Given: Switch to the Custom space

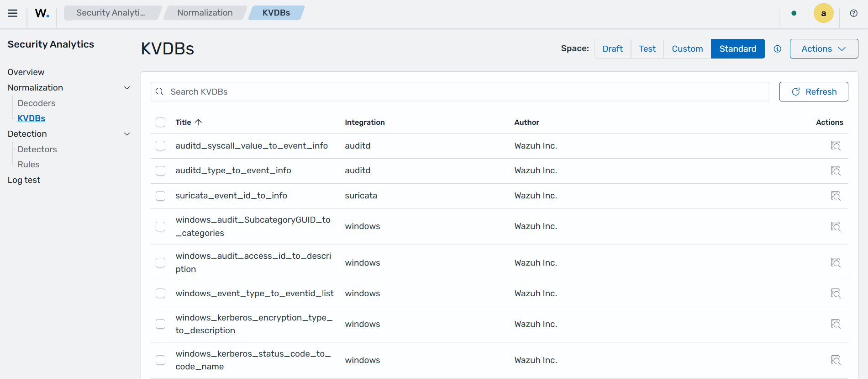Looking at the screenshot, I should [x=687, y=49].
